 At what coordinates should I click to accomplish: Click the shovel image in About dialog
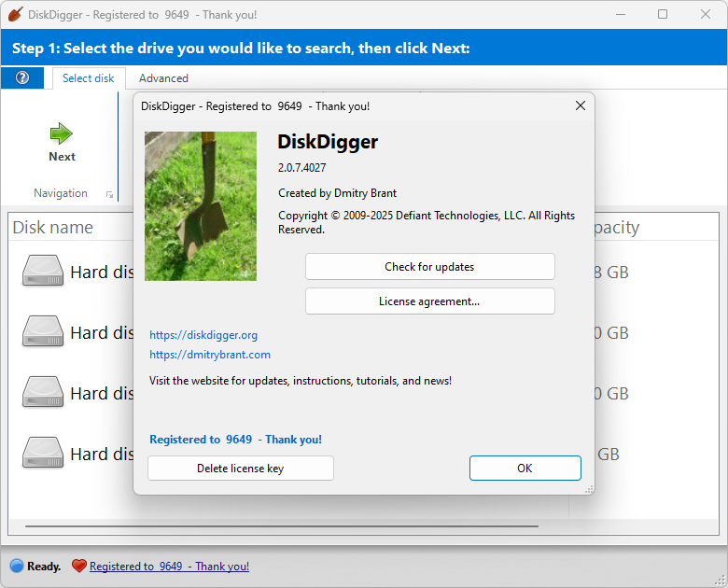coord(201,206)
